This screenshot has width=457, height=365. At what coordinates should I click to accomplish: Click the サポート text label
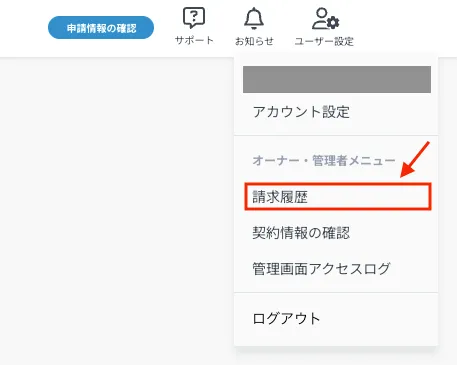(x=194, y=41)
